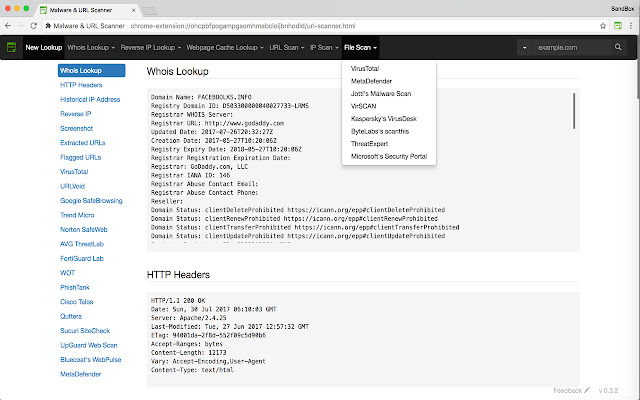The height and width of the screenshot is (400, 640).
Task: Click the v 0.3.2 version label
Action: 608,391
